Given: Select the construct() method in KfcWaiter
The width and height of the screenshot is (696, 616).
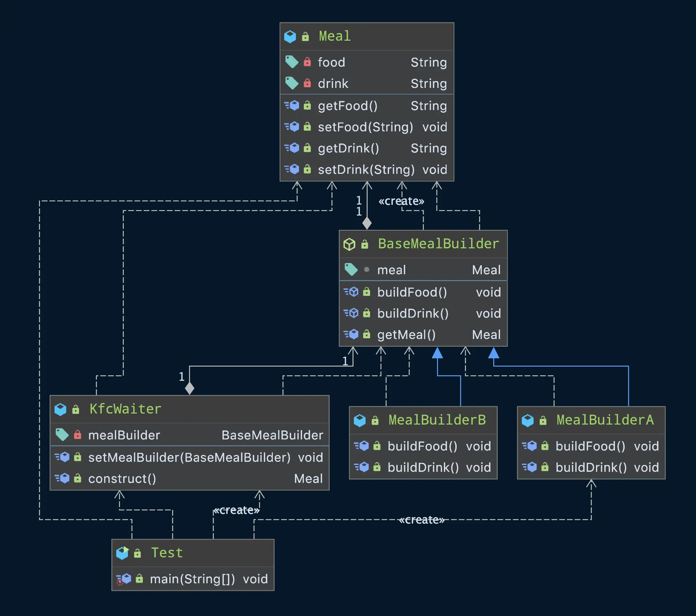Looking at the screenshot, I should pos(122,478).
